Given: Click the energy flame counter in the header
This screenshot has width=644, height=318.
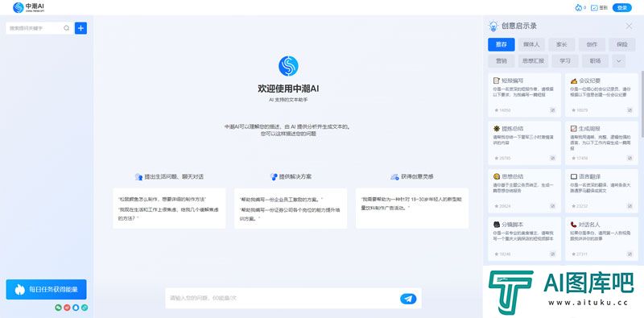Looking at the screenshot, I should (x=580, y=7).
